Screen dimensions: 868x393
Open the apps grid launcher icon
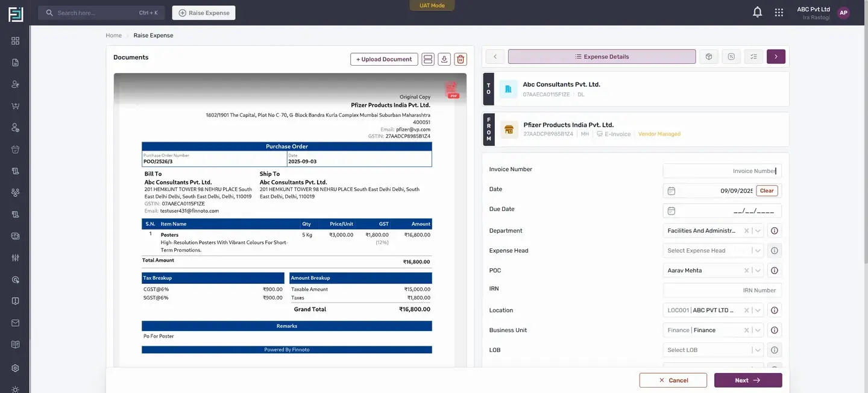coord(779,12)
